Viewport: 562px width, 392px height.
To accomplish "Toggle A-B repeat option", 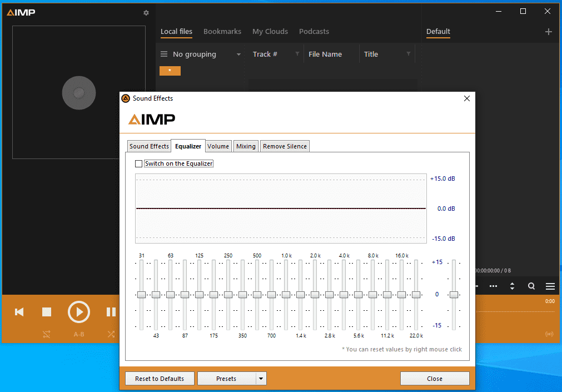I will (79, 334).
